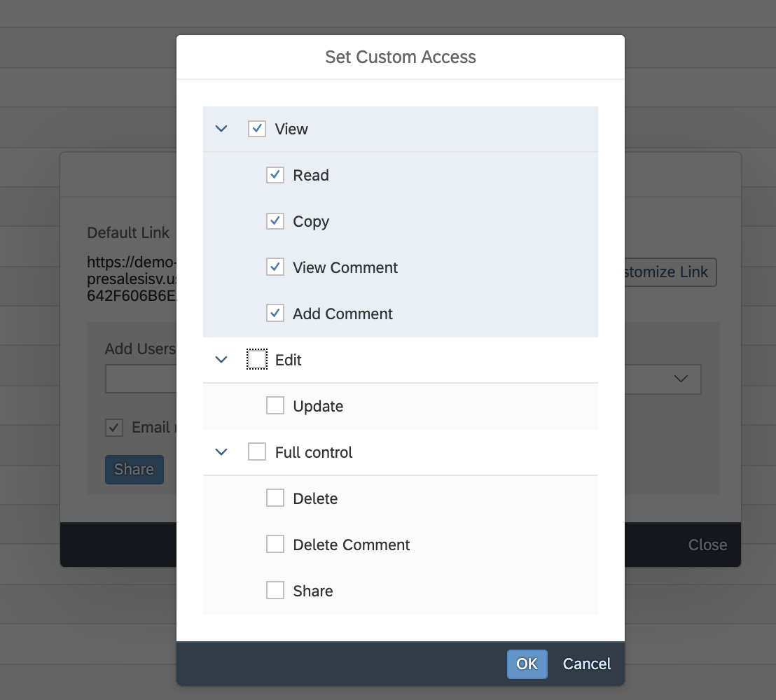This screenshot has height=700, width=776.
Task: Uncheck the View Comment permission
Action: tap(275, 267)
